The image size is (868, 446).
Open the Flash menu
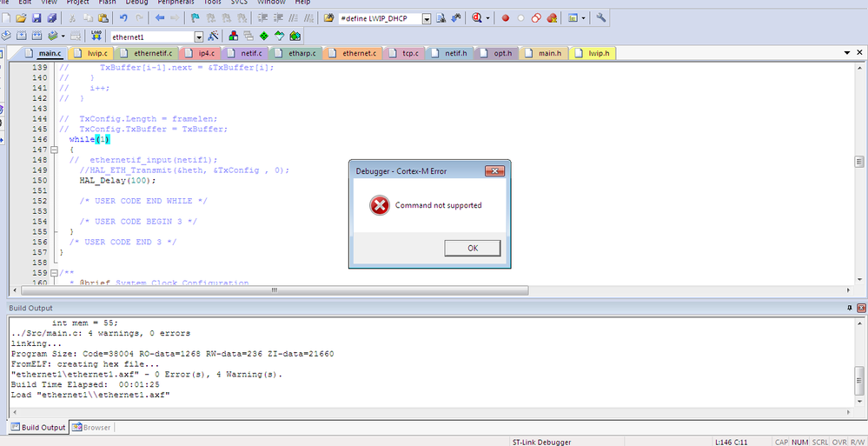pos(107,3)
